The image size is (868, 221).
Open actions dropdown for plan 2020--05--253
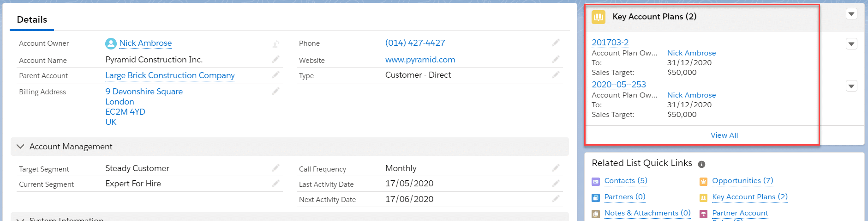851,86
